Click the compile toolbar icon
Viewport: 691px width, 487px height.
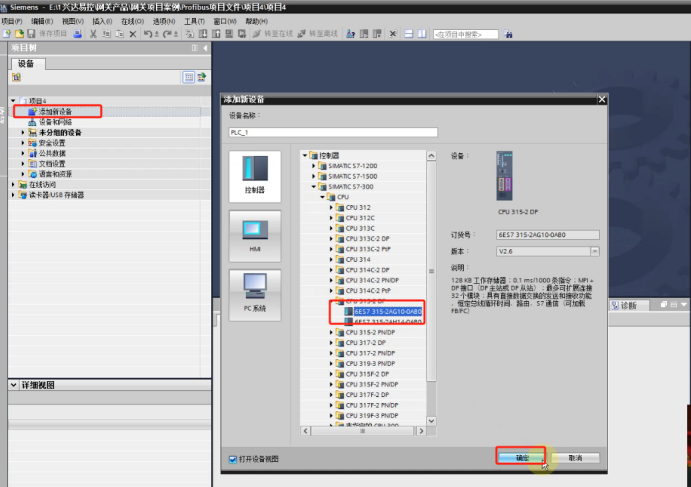(189, 34)
